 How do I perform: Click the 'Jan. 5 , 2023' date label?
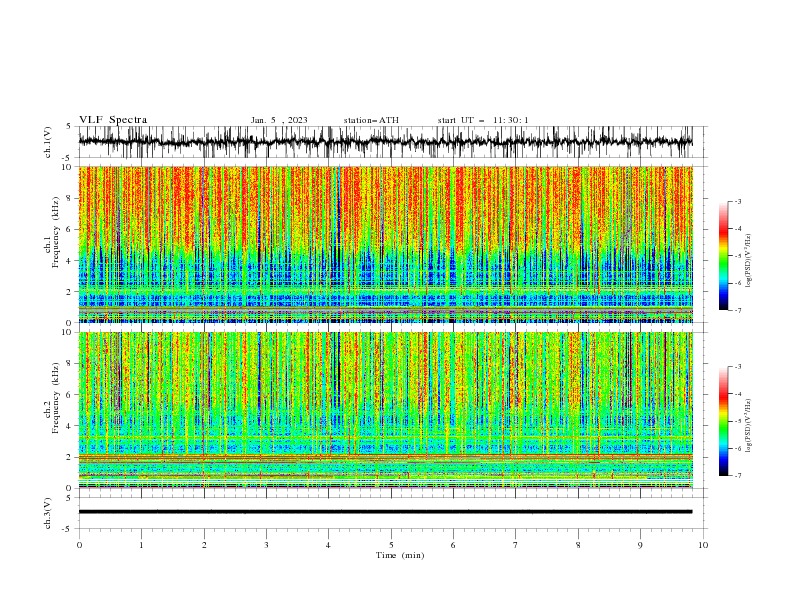pos(279,120)
